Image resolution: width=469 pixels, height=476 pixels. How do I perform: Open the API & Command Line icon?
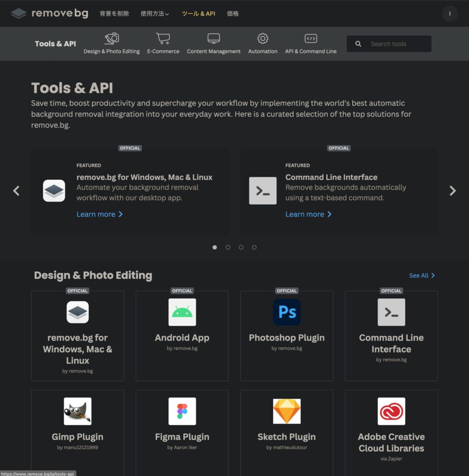point(310,39)
